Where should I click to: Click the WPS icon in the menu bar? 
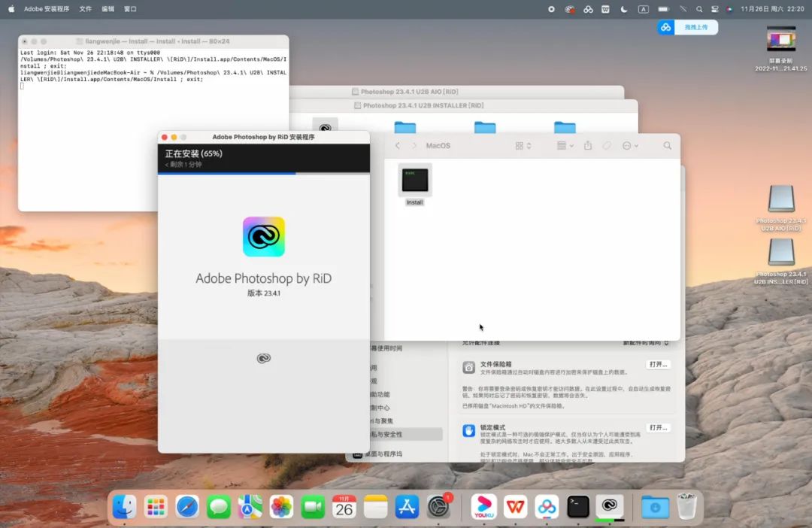tap(605, 9)
